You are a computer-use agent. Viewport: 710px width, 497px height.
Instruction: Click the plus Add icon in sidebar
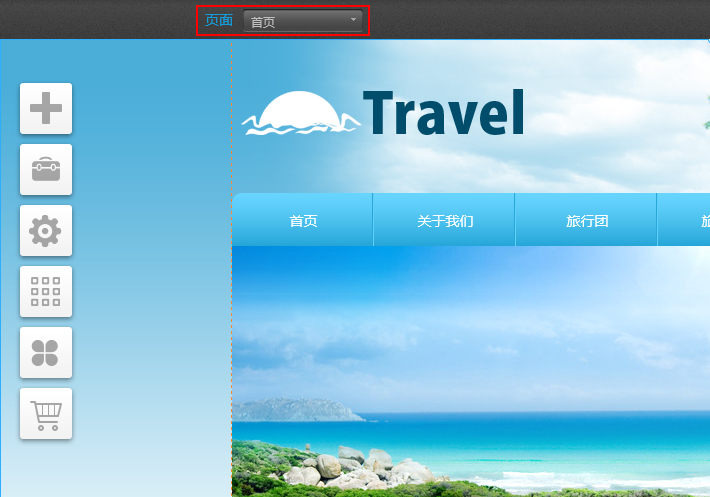(46, 108)
